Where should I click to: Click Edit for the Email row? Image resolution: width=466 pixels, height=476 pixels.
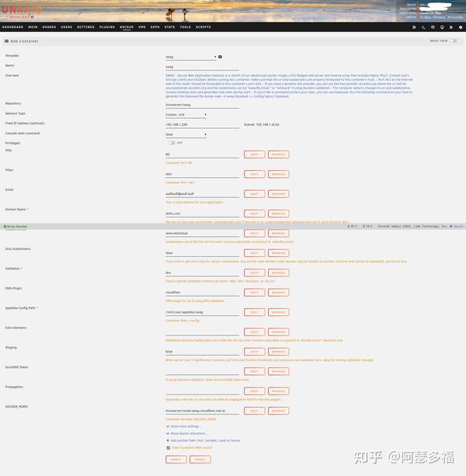pyautogui.click(x=255, y=194)
